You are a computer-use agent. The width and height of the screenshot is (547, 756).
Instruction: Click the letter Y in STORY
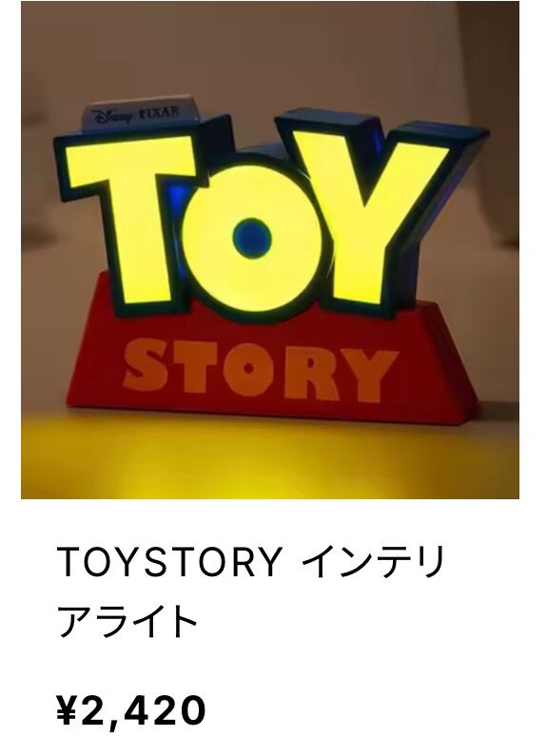point(370,375)
